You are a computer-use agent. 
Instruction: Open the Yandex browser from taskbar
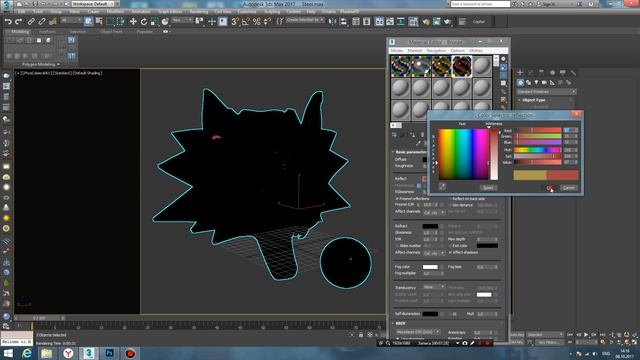point(68,353)
